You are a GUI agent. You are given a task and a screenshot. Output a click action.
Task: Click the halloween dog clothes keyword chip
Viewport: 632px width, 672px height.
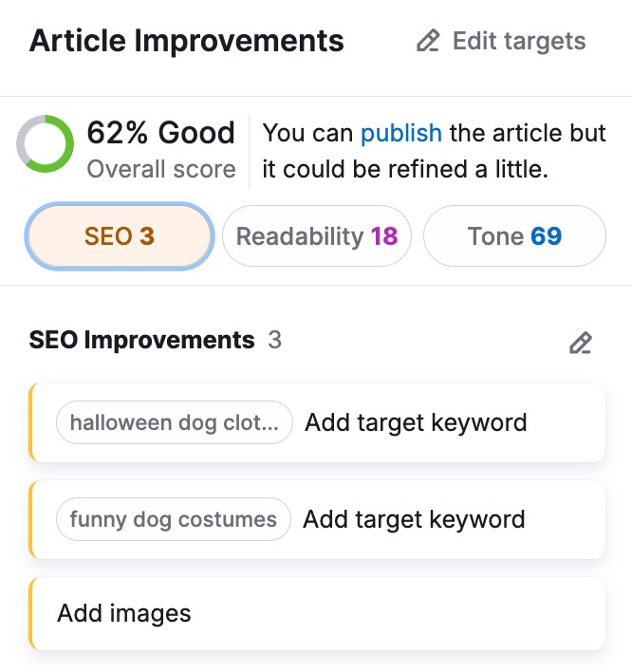coord(175,422)
